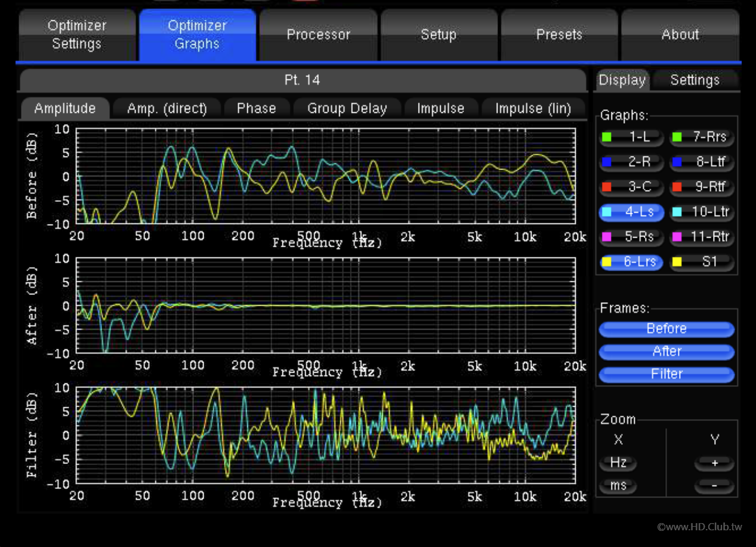Screen dimensions: 756x547
Task: Zoom in Y axis with plus button
Action: pos(714,463)
